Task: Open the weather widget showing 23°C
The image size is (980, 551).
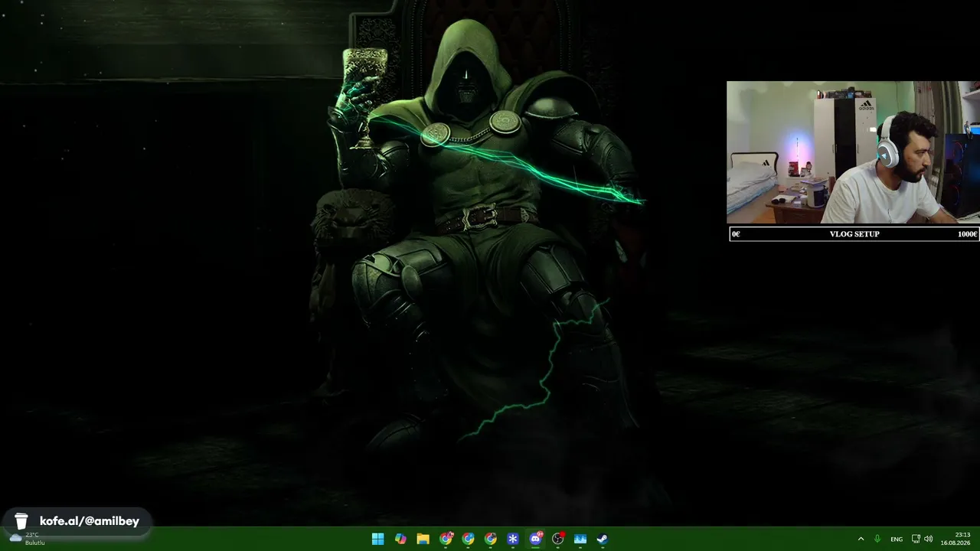Action: (x=27, y=539)
